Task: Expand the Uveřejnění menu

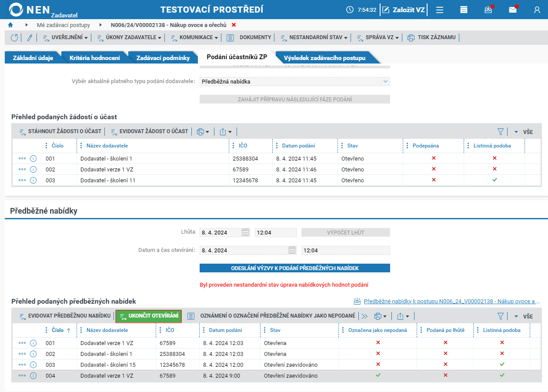Action: click(x=65, y=37)
